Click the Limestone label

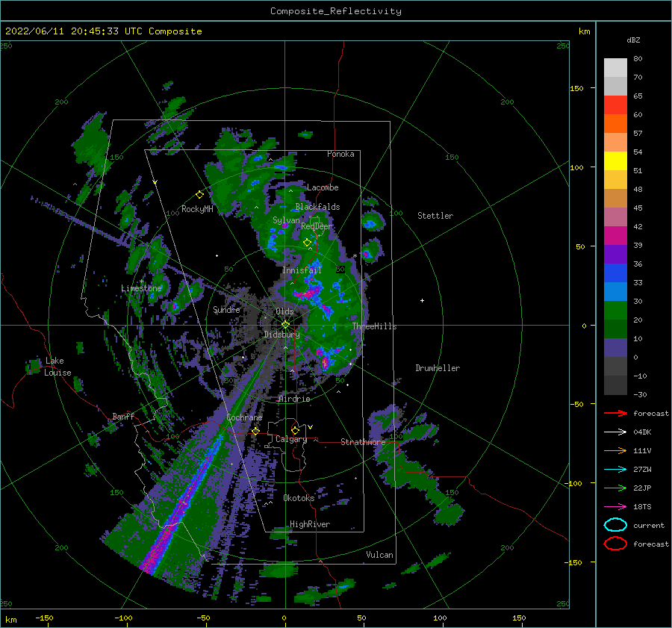(x=141, y=288)
